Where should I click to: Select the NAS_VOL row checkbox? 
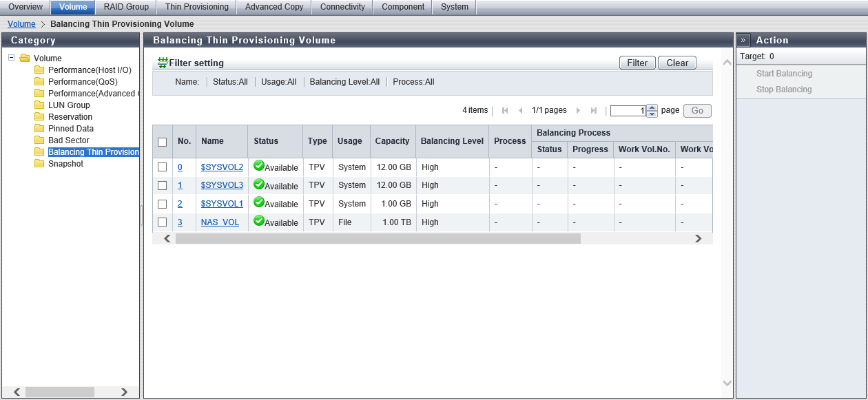(x=163, y=222)
